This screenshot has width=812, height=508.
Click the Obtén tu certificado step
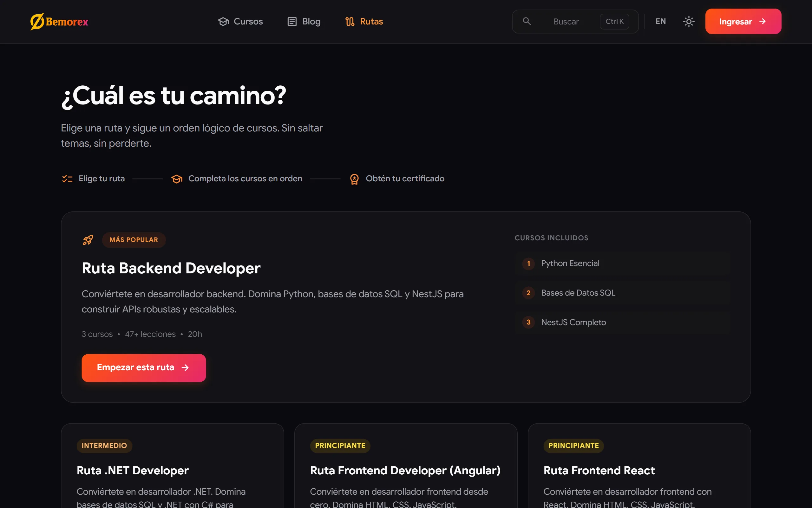pos(397,179)
